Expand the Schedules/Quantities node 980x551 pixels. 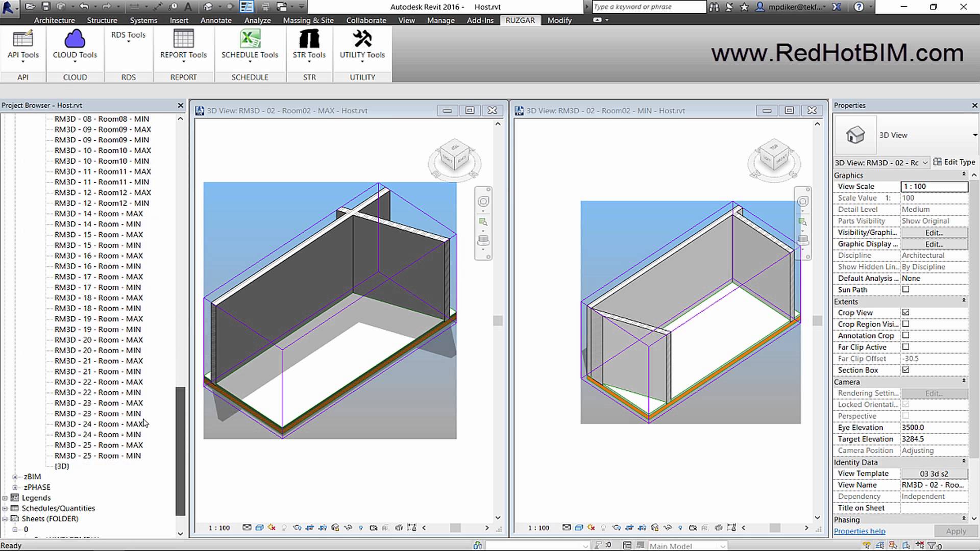pos(5,508)
